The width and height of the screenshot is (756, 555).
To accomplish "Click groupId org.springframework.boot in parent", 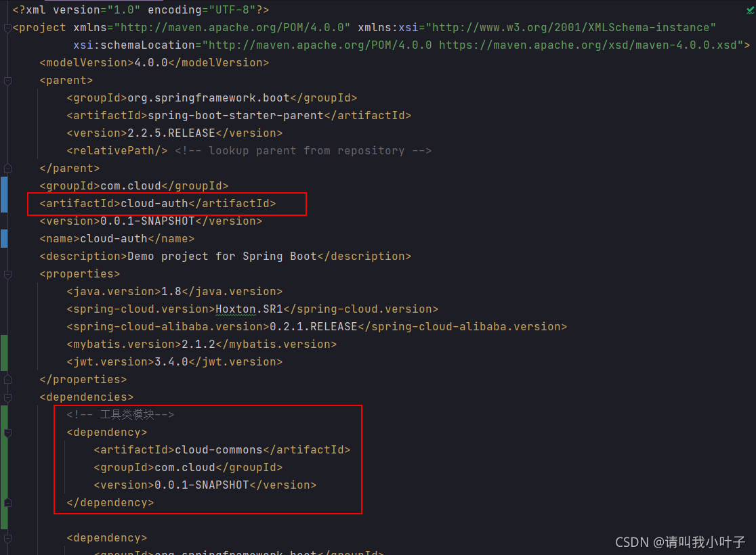I will pos(212,97).
